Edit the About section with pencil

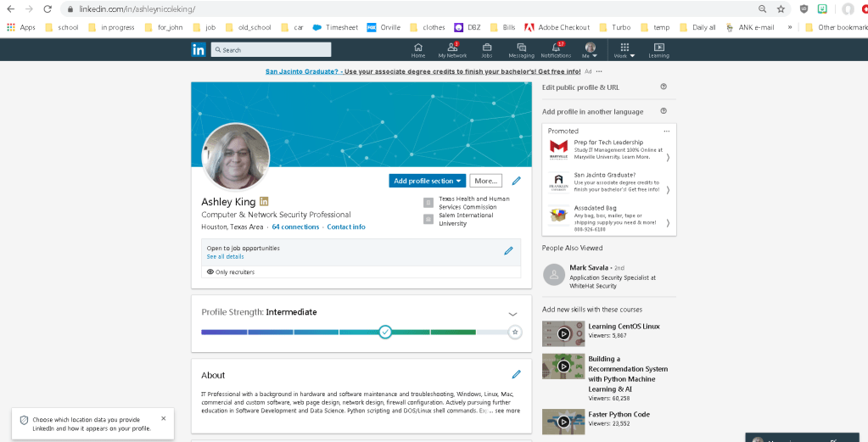(516, 374)
